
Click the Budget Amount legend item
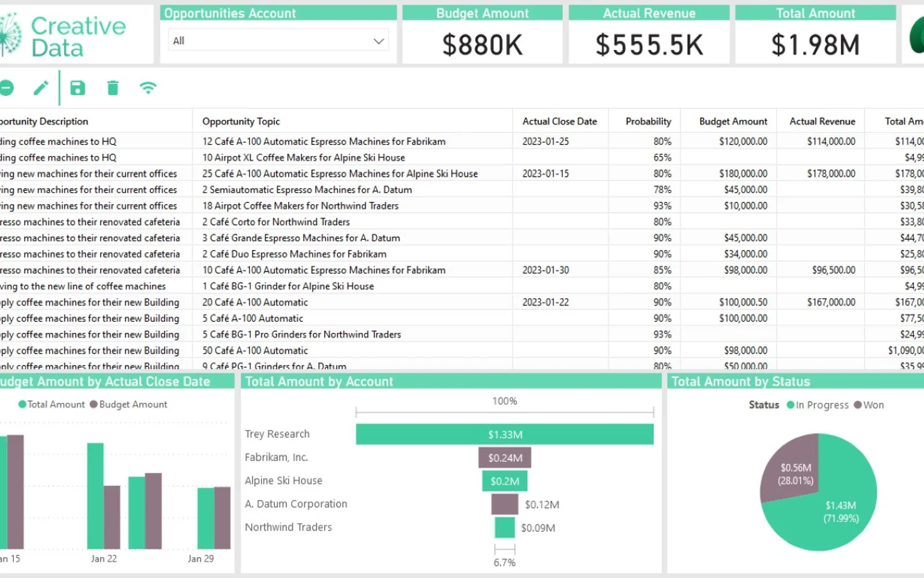[x=128, y=405]
